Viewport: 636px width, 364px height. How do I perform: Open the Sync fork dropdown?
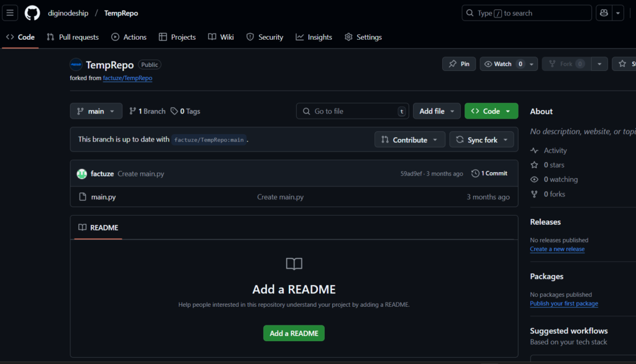pos(481,140)
